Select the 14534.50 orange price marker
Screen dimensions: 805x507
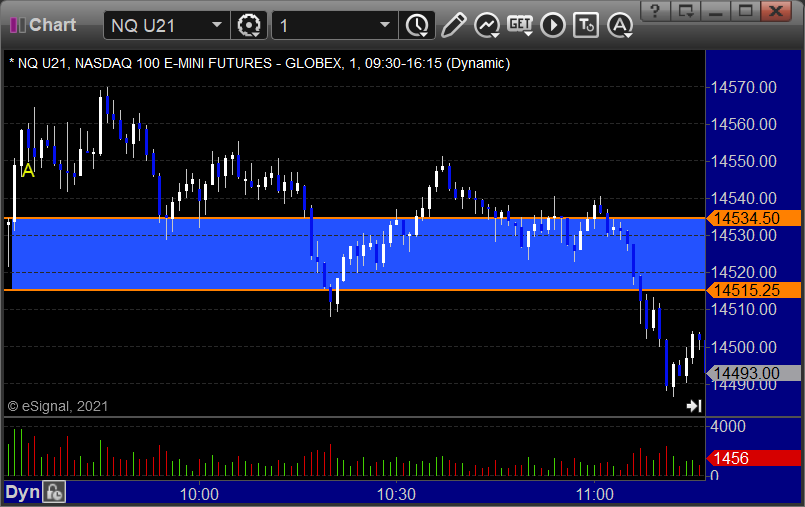(x=753, y=218)
